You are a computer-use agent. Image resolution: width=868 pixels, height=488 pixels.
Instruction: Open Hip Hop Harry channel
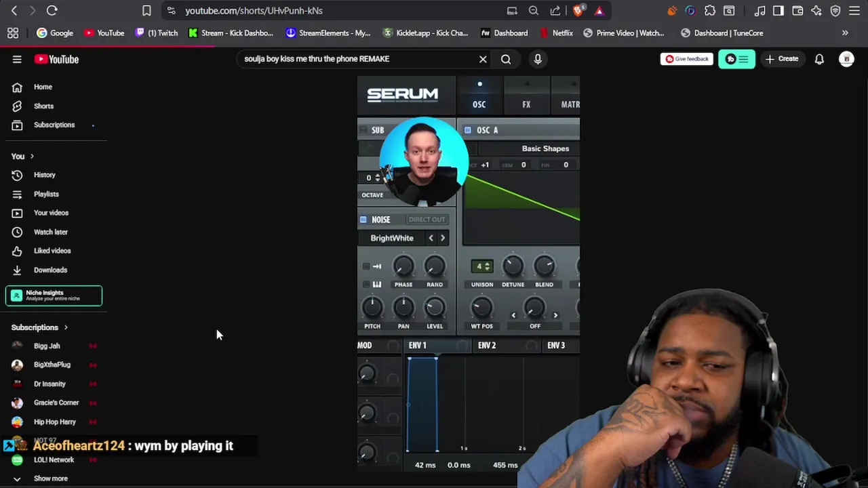(54, 422)
